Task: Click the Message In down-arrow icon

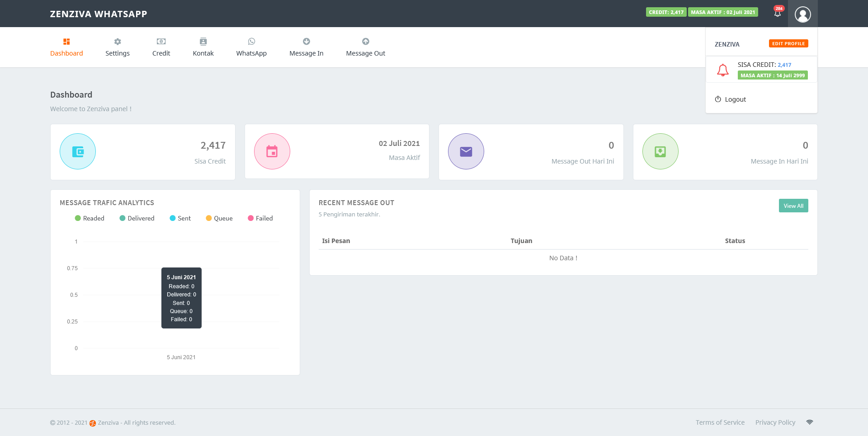Action: [307, 42]
